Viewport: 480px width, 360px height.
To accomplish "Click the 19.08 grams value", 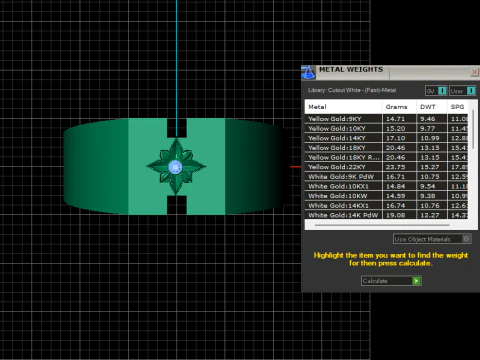I will pos(395,215).
